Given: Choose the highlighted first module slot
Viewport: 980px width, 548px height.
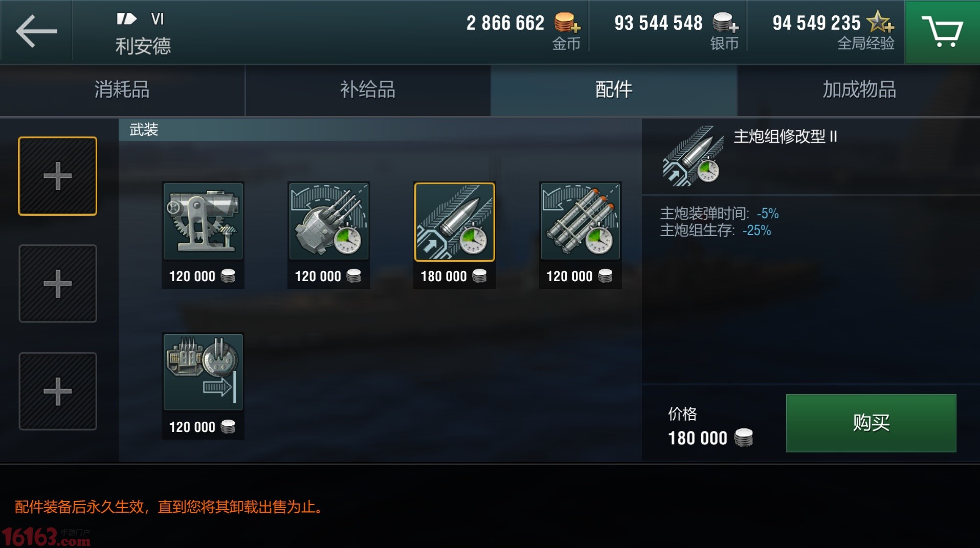Looking at the screenshot, I should (x=57, y=176).
